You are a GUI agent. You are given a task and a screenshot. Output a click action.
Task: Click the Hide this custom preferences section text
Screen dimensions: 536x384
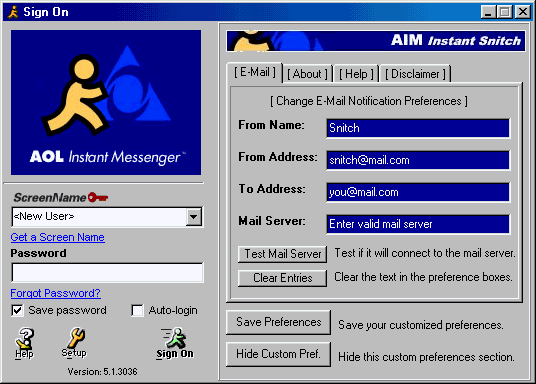[426, 357]
